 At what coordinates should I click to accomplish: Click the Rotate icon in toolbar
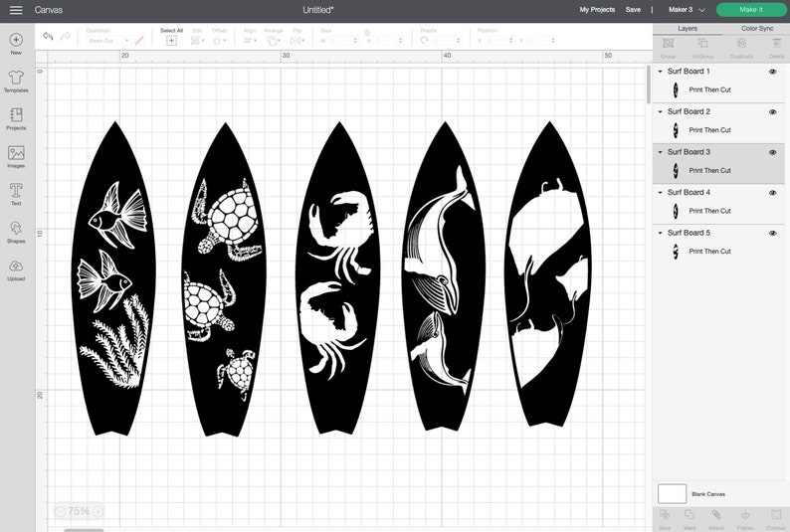[425, 40]
